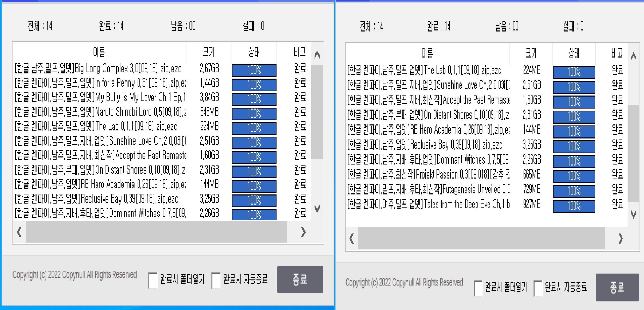This screenshot has height=310, width=644.
Task: Click scroll right arrow in left window
Action: 303,232
